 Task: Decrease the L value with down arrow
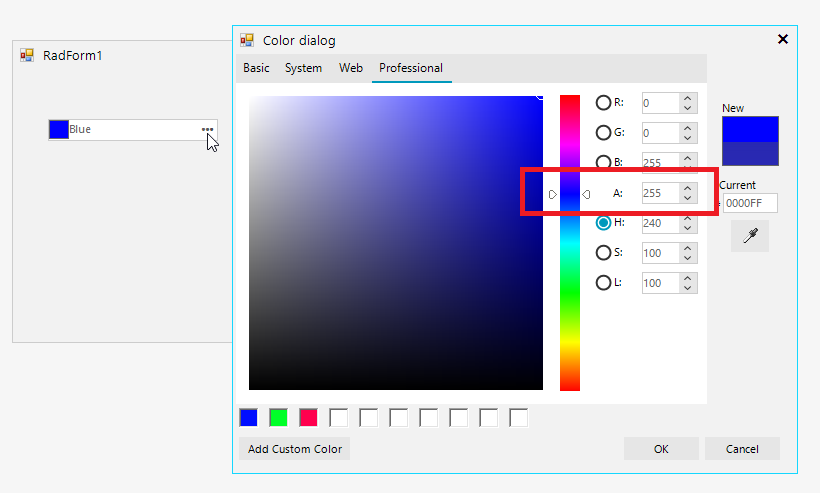click(688, 288)
